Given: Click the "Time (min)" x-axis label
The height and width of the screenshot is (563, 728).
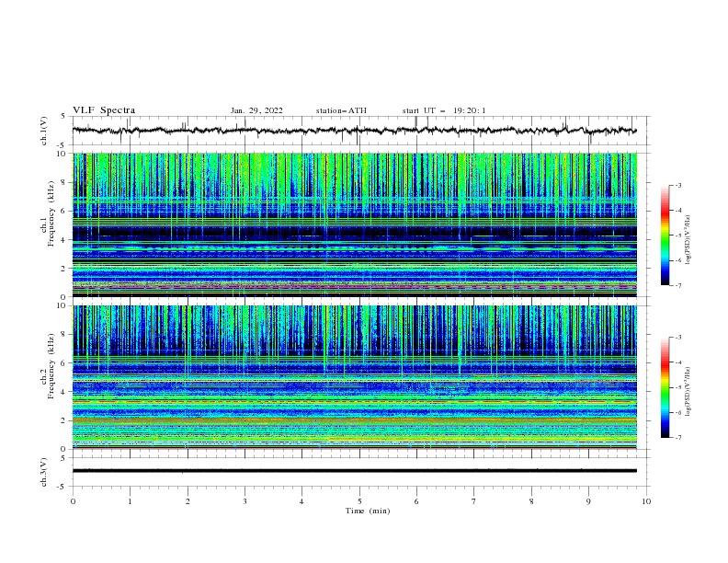Looking at the screenshot, I should tap(368, 511).
